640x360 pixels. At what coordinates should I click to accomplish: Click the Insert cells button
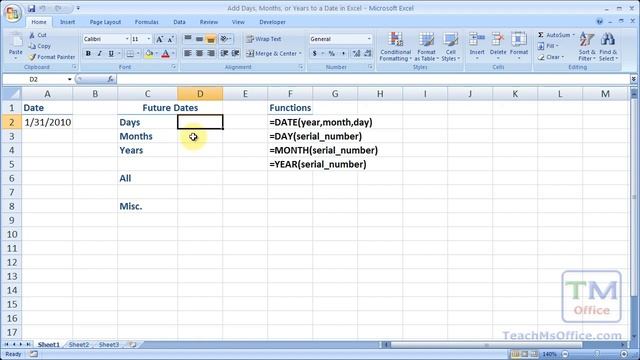(x=477, y=46)
